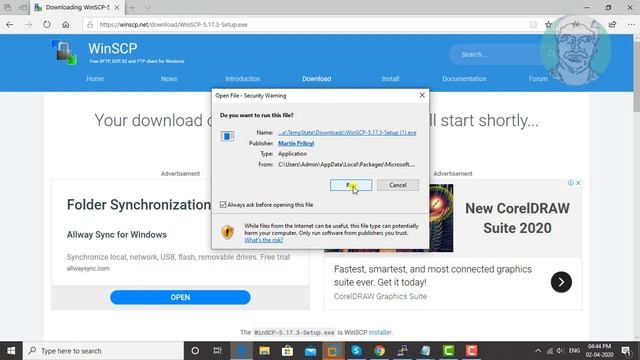Open the Documentation menu item
The image size is (640, 360).
(464, 79)
